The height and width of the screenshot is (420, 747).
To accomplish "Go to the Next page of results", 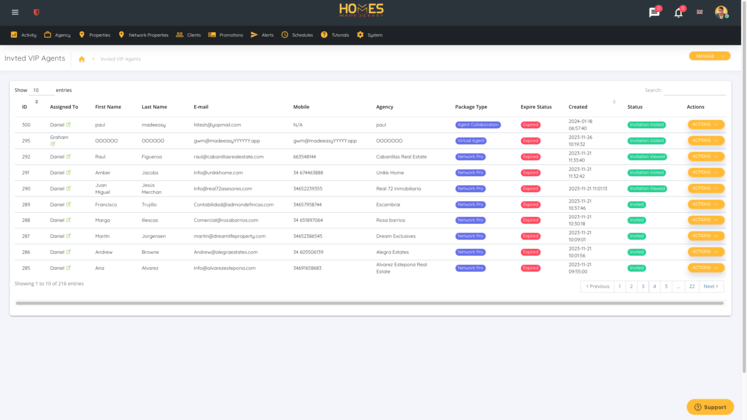I will coord(711,286).
